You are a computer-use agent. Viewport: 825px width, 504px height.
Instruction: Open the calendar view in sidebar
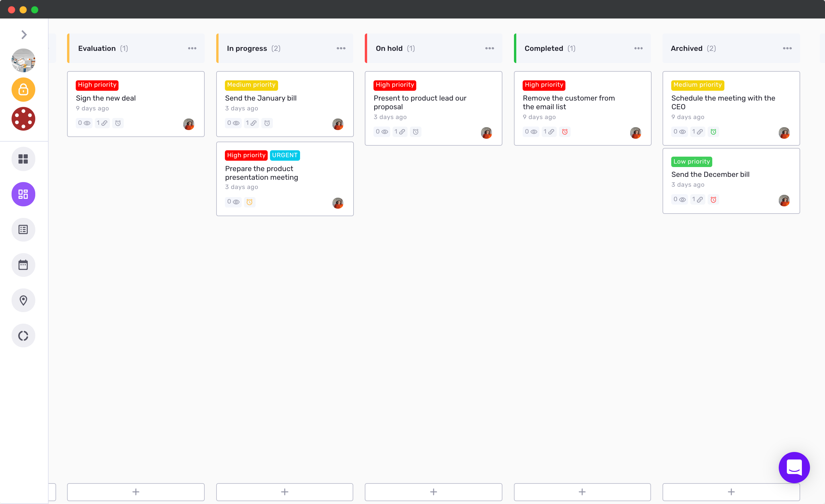pyautogui.click(x=23, y=265)
